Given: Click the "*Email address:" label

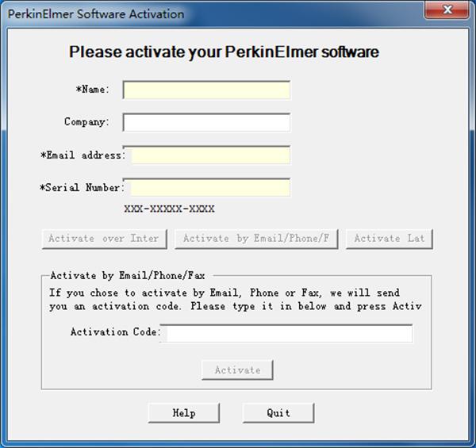Looking at the screenshot, I should 83,155.
